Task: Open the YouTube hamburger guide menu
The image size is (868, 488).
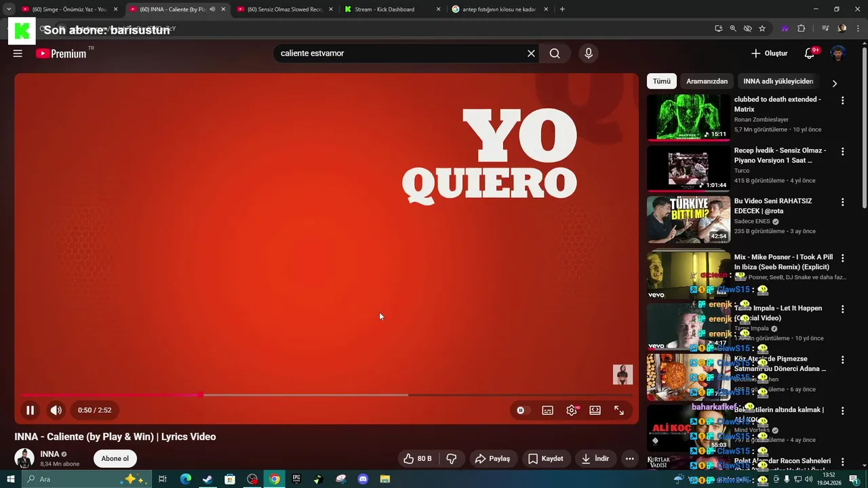Action: [18, 54]
